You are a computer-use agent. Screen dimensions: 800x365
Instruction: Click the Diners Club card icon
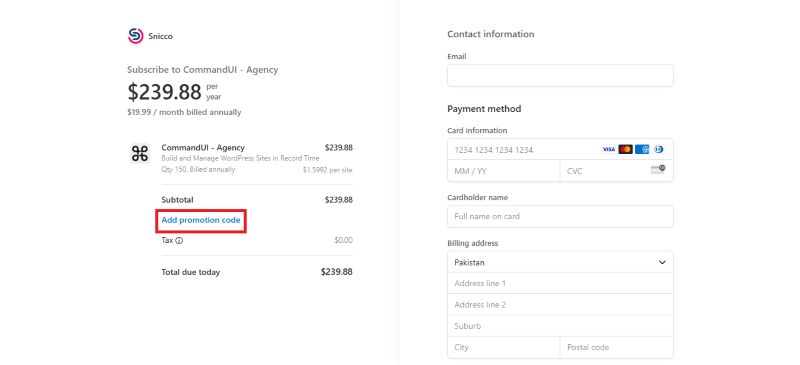pos(659,150)
